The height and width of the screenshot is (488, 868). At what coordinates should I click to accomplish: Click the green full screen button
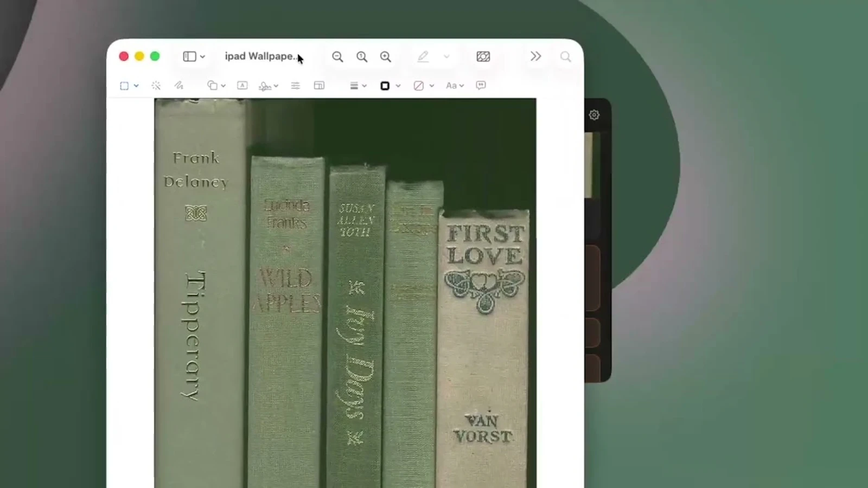[155, 56]
